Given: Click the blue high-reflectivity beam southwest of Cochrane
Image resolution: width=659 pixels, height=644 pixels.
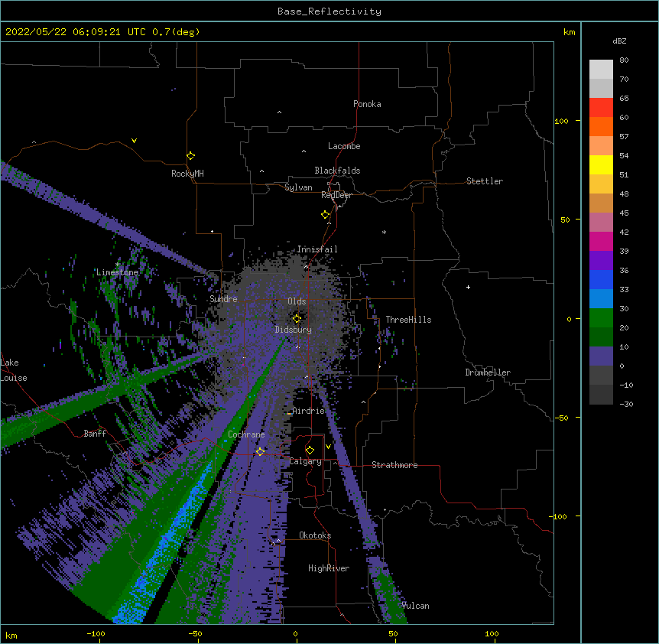Looking at the screenshot, I should [168, 542].
